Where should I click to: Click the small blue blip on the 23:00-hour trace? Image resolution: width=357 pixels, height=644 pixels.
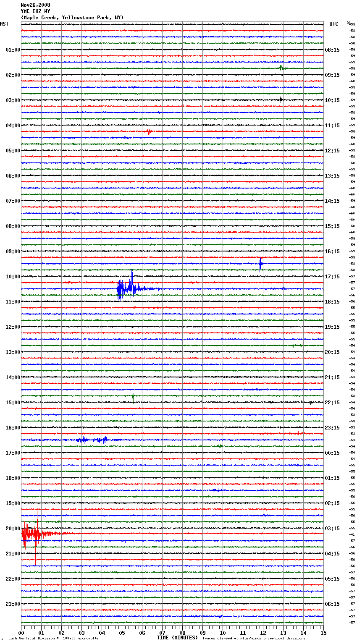(220, 616)
